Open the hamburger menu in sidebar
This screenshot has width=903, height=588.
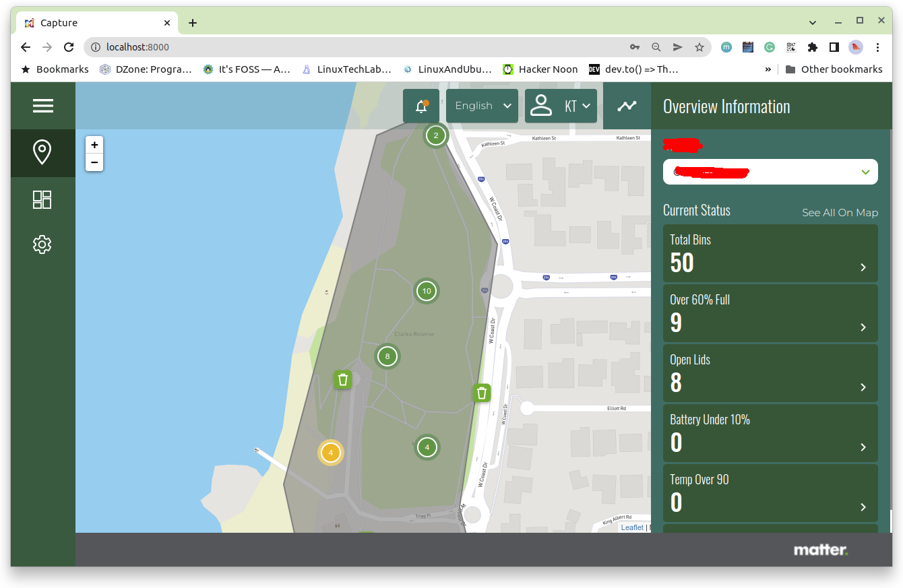pyautogui.click(x=42, y=106)
